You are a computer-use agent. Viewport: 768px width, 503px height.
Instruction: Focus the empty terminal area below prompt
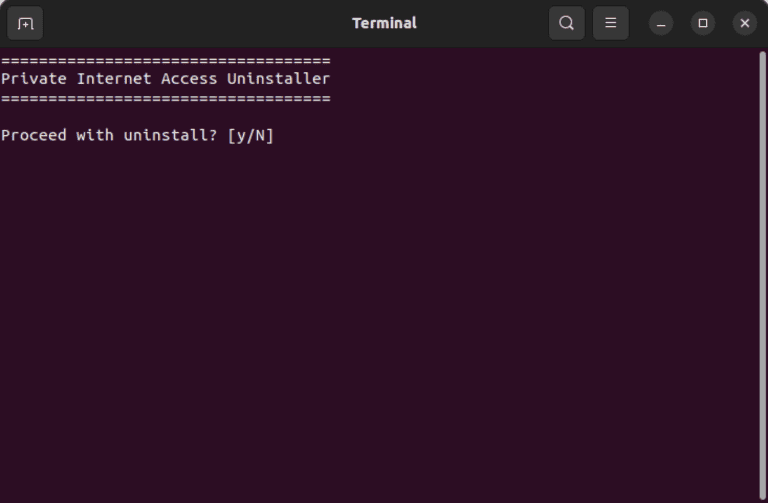pyautogui.click(x=380, y=320)
